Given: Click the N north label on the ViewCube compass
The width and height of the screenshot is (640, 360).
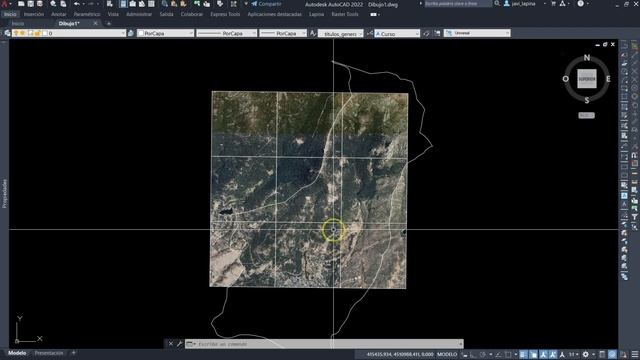Looking at the screenshot, I should [x=587, y=58].
